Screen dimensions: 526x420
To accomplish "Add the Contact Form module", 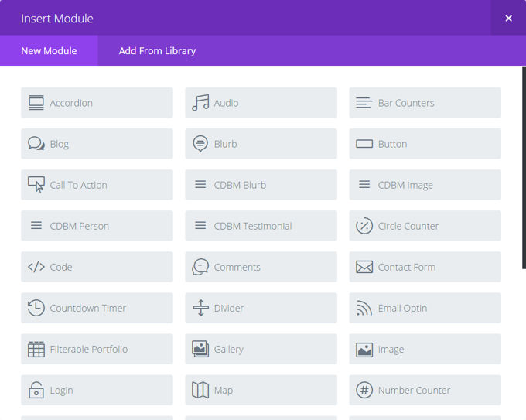I will point(425,267).
